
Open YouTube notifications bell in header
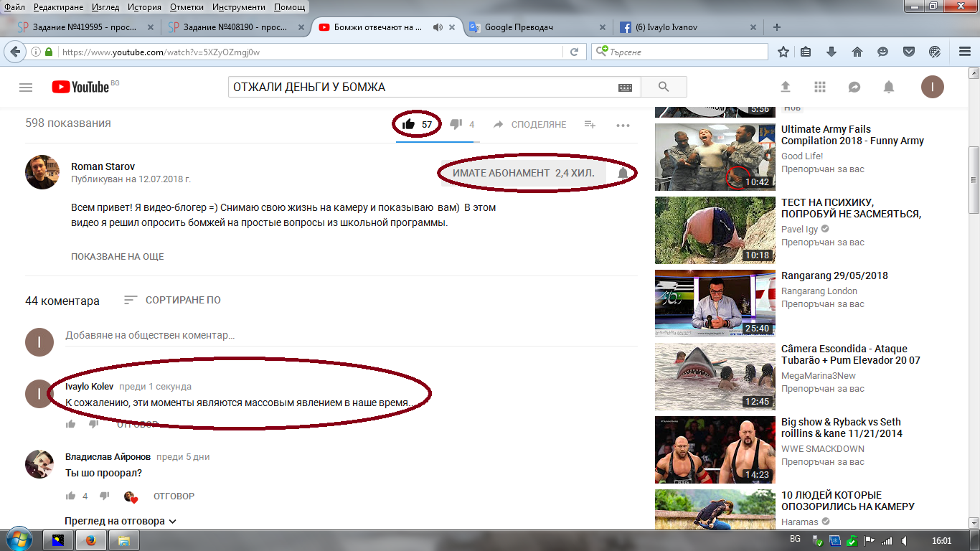(889, 87)
